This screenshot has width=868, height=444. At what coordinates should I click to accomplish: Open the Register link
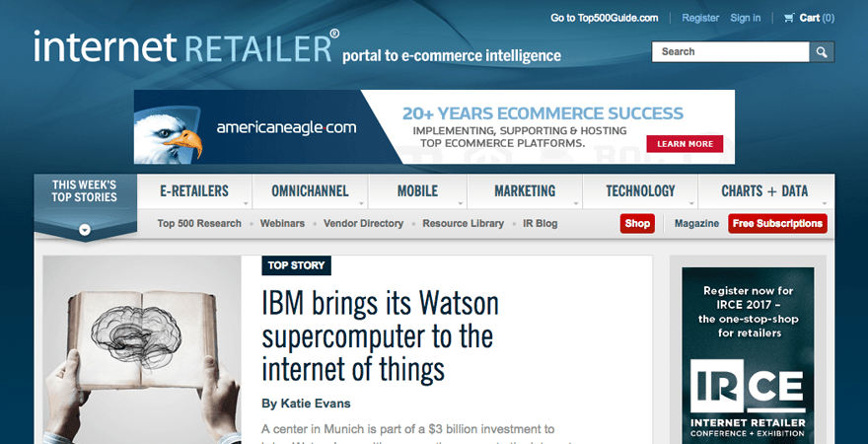coord(700,18)
